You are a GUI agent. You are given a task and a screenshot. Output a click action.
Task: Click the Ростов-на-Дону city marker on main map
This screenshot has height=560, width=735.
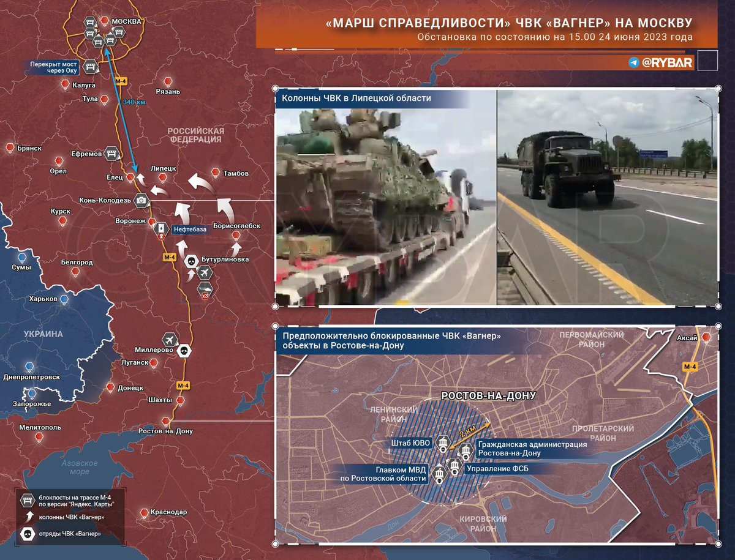tap(165, 421)
